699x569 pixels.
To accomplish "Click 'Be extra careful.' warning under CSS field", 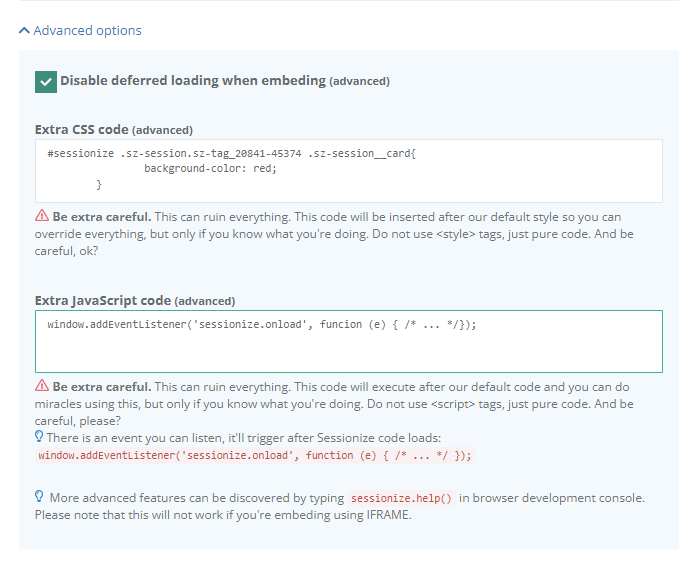I will pos(102,216).
